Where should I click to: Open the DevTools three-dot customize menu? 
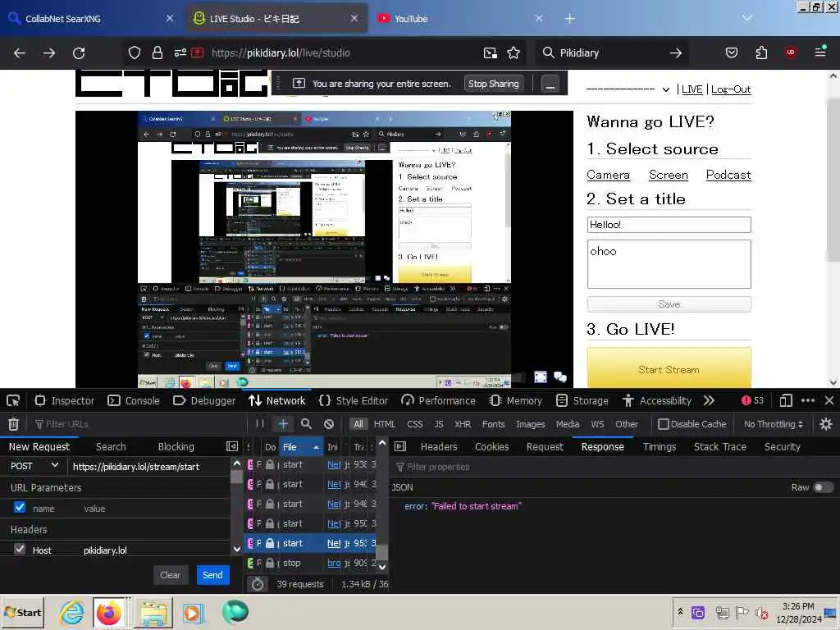808,400
